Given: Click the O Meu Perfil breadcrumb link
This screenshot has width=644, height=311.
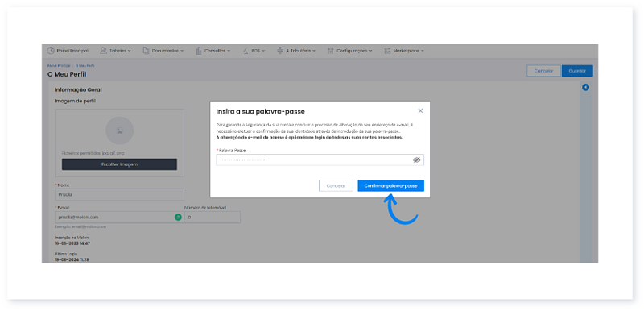Looking at the screenshot, I should (x=85, y=66).
